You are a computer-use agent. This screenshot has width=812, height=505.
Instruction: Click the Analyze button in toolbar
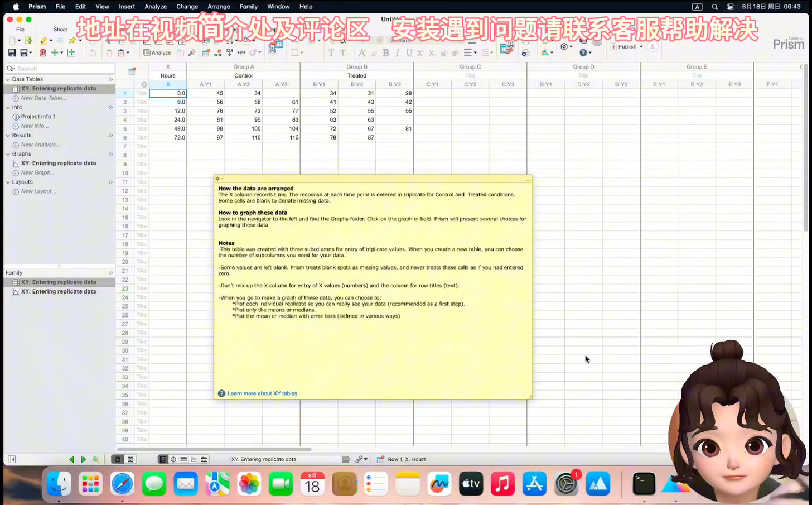[157, 52]
